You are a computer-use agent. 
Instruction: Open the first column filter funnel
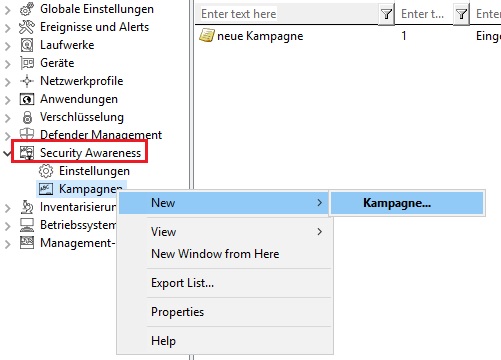pos(386,14)
